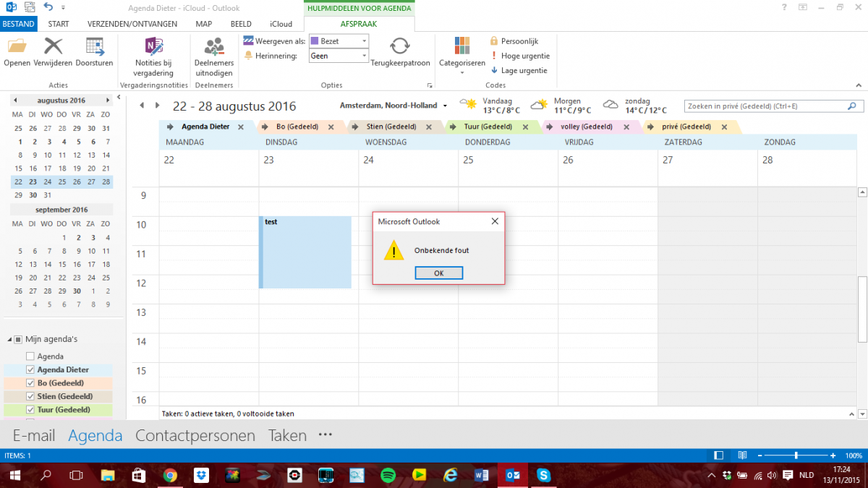868x488 pixels.
Task: Go to E-mail in navigation bar
Action: [x=34, y=435]
